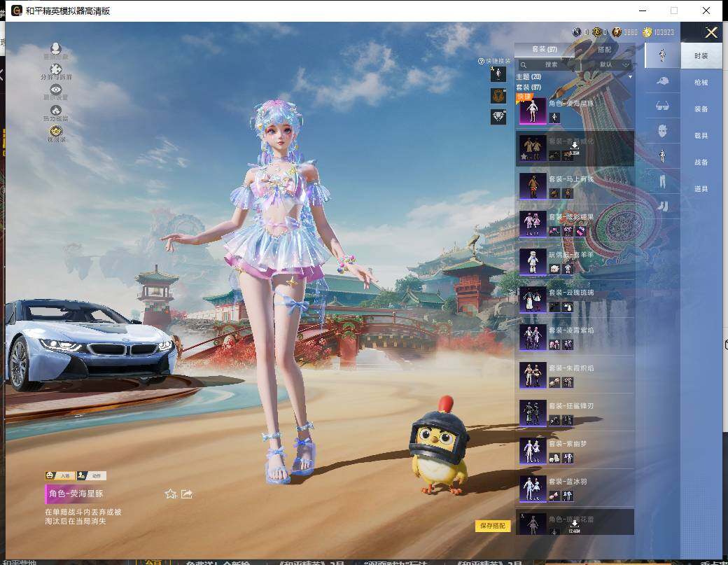Select the 套装-马上有钱 outfit thumbnail
The height and width of the screenshot is (565, 728).
(x=533, y=186)
